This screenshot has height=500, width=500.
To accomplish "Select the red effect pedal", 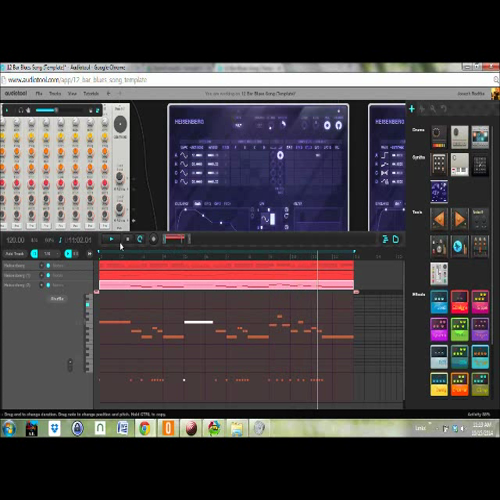I will 459,302.
